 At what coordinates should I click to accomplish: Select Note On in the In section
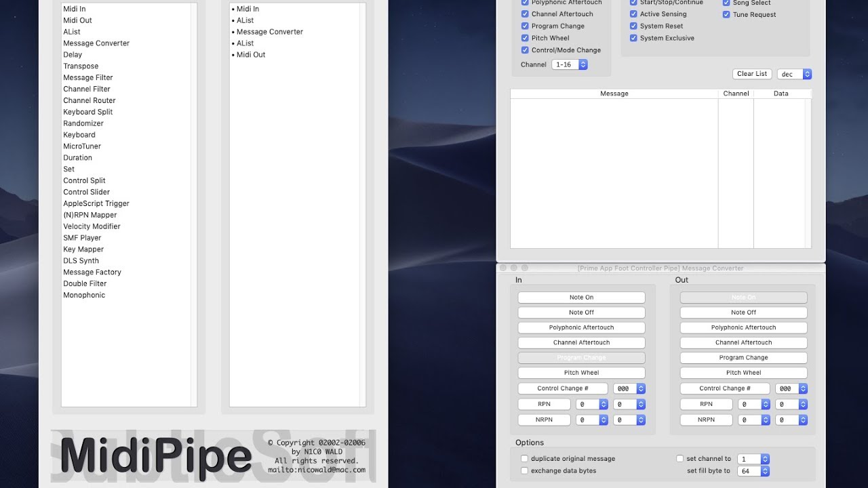pos(581,298)
